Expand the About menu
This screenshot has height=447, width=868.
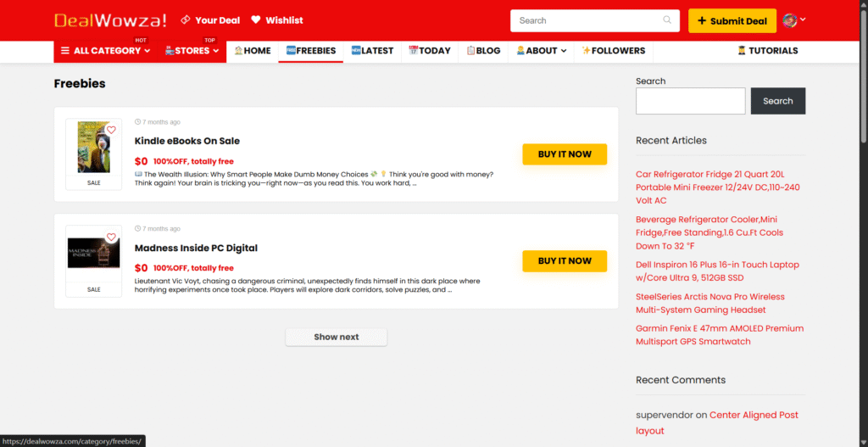click(x=541, y=51)
